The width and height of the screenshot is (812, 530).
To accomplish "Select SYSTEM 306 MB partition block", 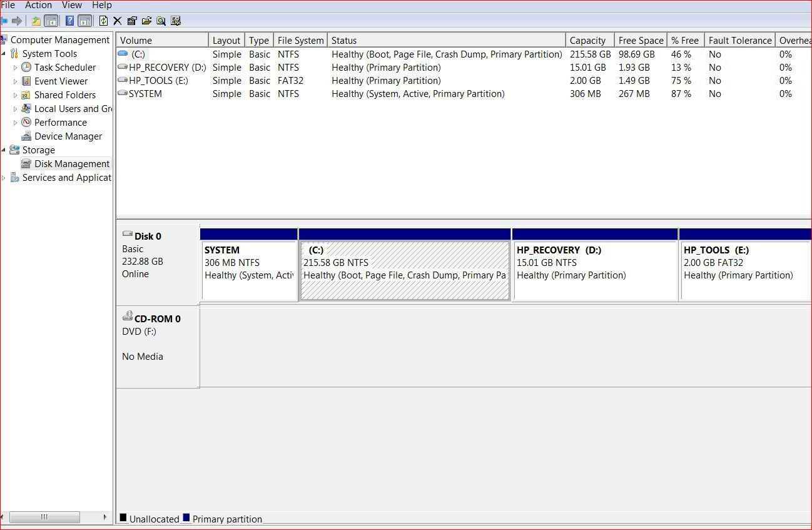I will pos(249,265).
